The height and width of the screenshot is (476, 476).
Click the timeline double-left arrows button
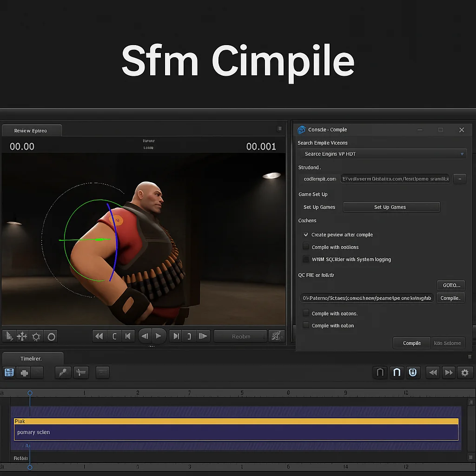click(x=433, y=372)
